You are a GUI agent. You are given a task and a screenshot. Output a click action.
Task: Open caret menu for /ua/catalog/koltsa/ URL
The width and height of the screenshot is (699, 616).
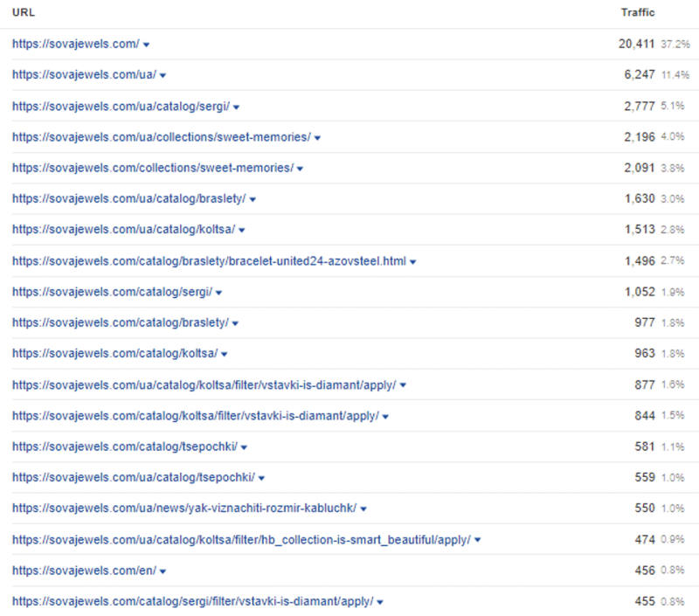[x=242, y=231]
